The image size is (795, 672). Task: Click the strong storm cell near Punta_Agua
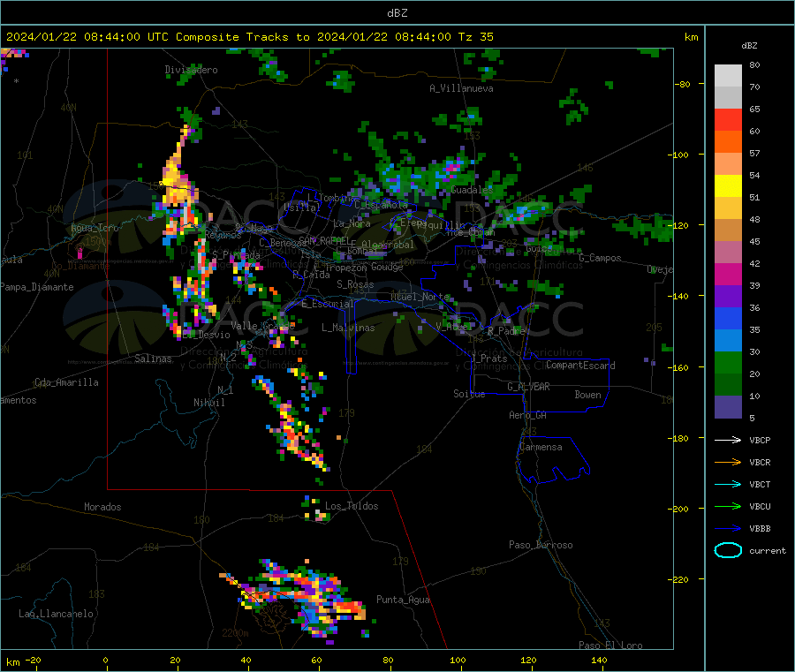tap(350, 608)
